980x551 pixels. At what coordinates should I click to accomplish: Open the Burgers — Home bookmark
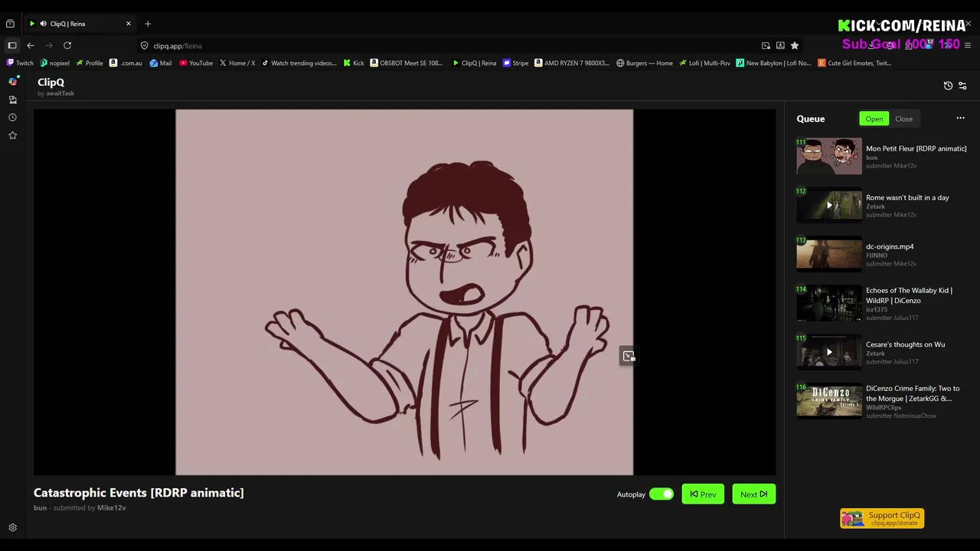click(644, 63)
